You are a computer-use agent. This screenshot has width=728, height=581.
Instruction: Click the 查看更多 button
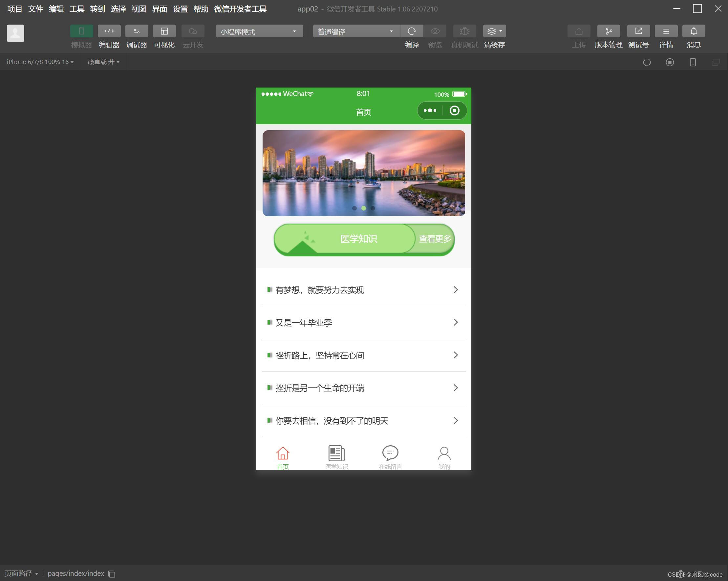434,239
